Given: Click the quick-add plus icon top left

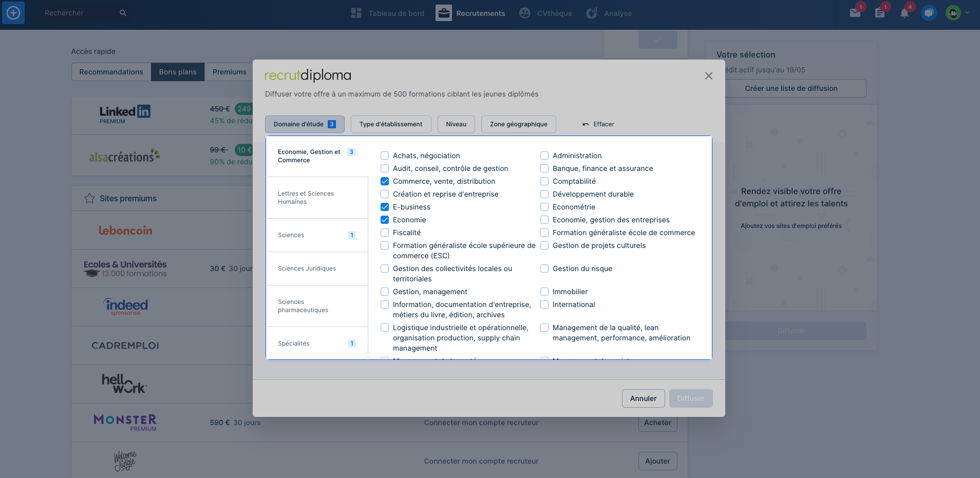Looking at the screenshot, I should (13, 13).
